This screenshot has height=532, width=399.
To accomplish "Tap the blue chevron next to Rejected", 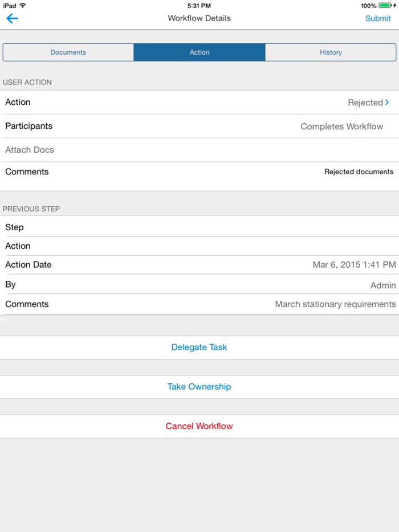I will (387, 103).
